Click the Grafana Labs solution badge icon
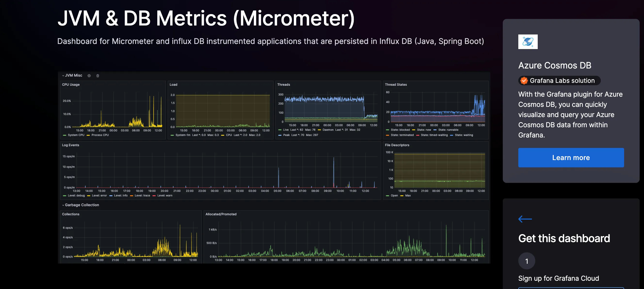Viewport: 644px width, 289px height. (x=524, y=81)
